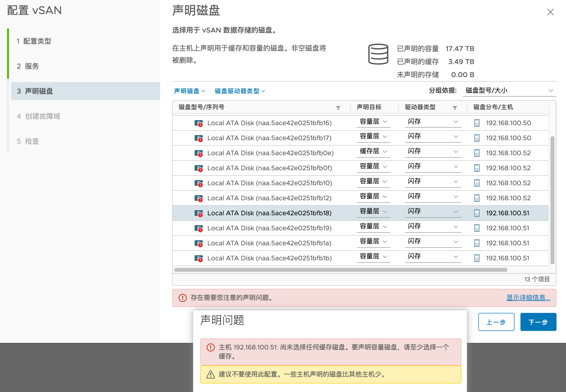Click the filter icon on drive type column
The width and height of the screenshot is (566, 392).
coord(455,108)
